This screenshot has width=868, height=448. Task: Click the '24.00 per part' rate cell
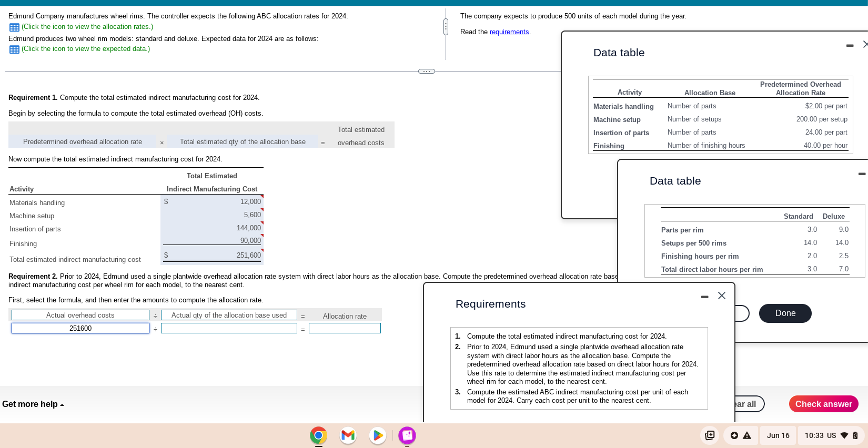pos(826,133)
